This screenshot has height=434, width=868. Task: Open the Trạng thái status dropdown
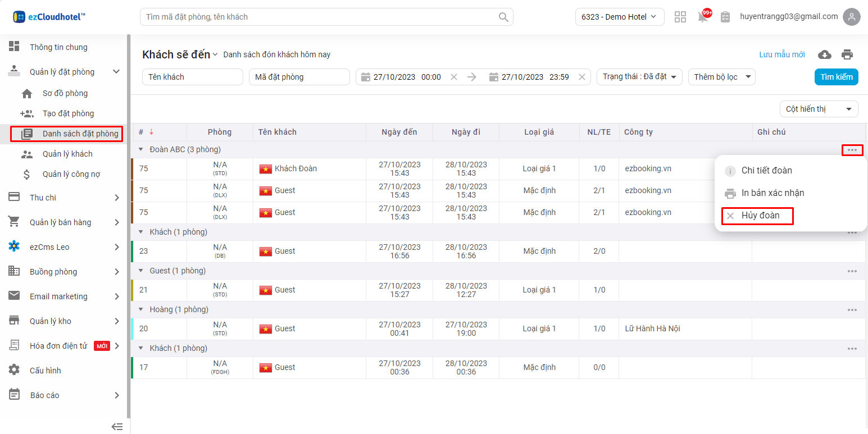[639, 77]
